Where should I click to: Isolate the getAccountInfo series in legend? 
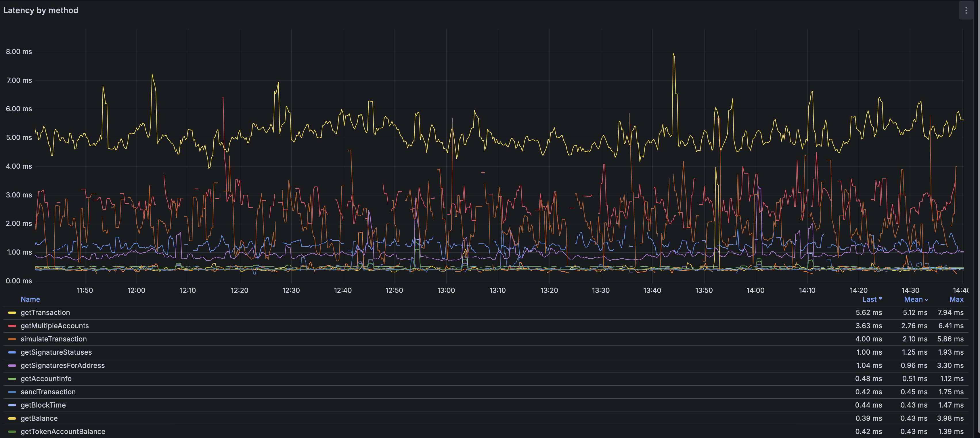[x=46, y=379]
